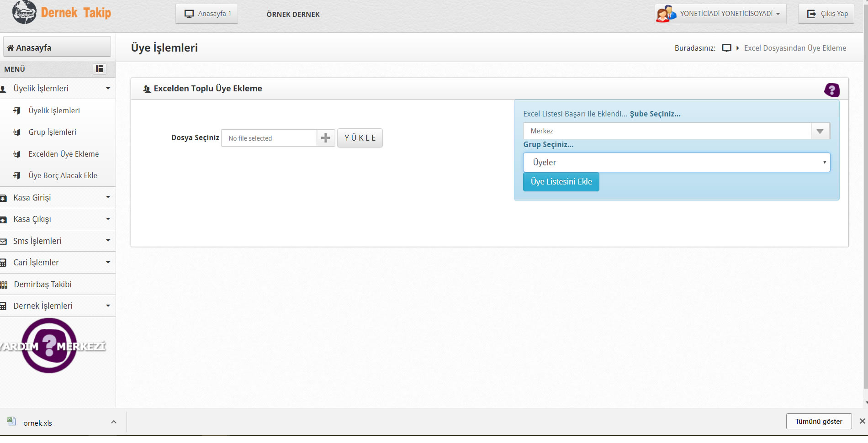Click the YÜKLE upload button

(x=360, y=138)
